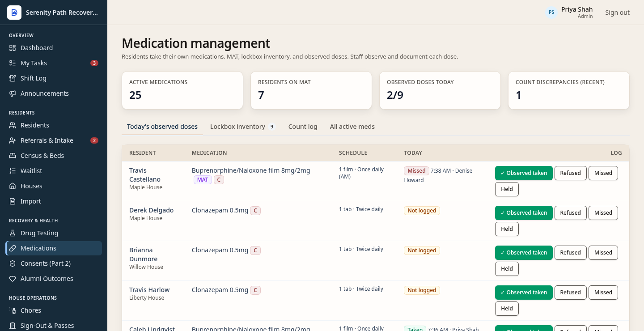Open the Dashboard icon in sidebar
This screenshot has width=644, height=331.
coord(13,48)
